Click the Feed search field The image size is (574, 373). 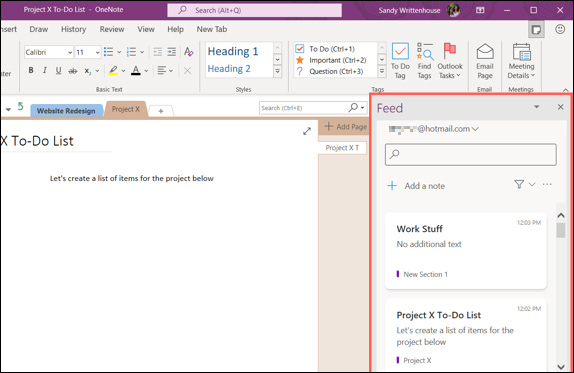coord(471,154)
